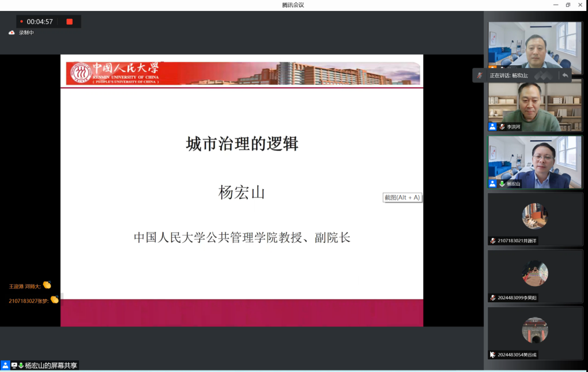Stop the recording with the red square
This screenshot has height=372, width=588.
(x=69, y=22)
